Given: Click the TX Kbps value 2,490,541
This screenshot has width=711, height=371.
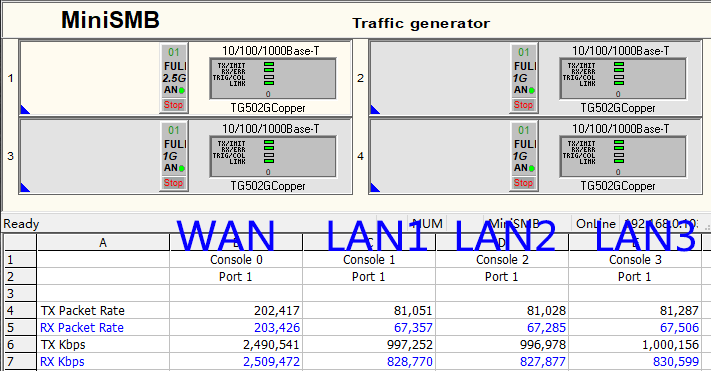Looking at the screenshot, I should click(271, 345).
